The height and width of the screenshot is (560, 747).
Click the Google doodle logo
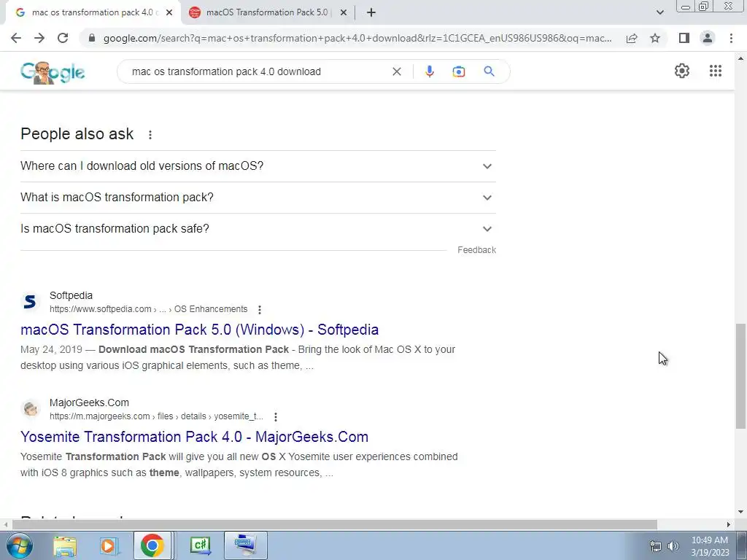[53, 73]
